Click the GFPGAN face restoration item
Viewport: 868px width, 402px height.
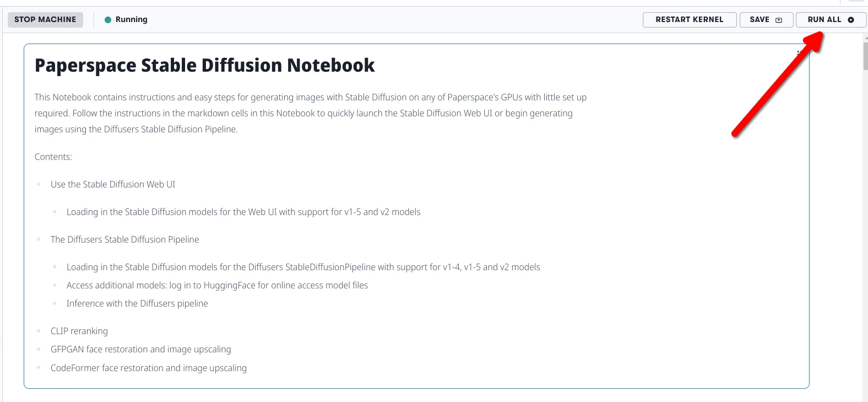tap(140, 350)
